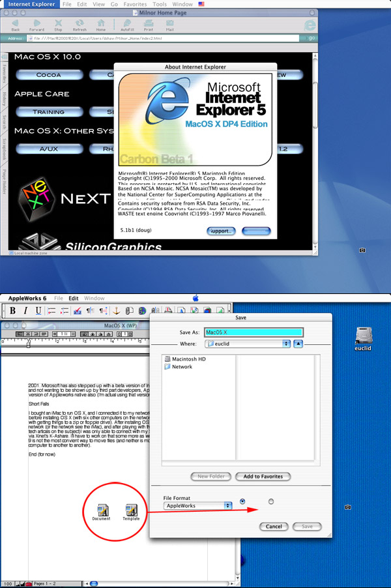
Task: Open the View menu in Internet Explorer
Action: 98,4
